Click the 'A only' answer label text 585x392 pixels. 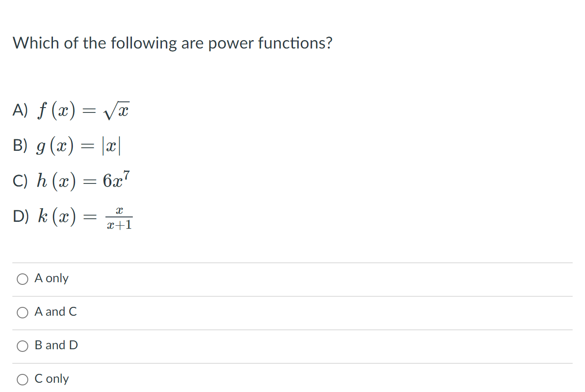(52, 278)
